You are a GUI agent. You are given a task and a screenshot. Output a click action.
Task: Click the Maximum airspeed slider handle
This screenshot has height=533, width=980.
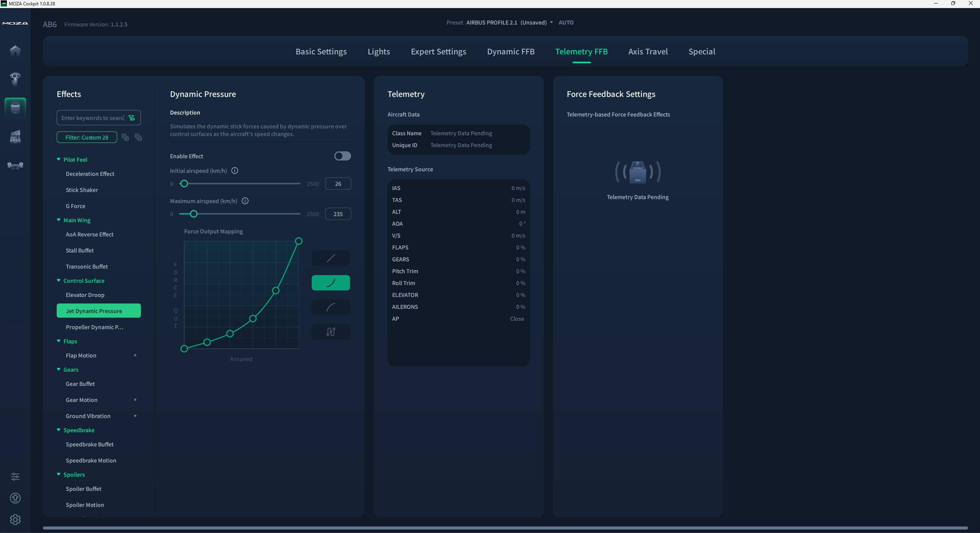[194, 214]
